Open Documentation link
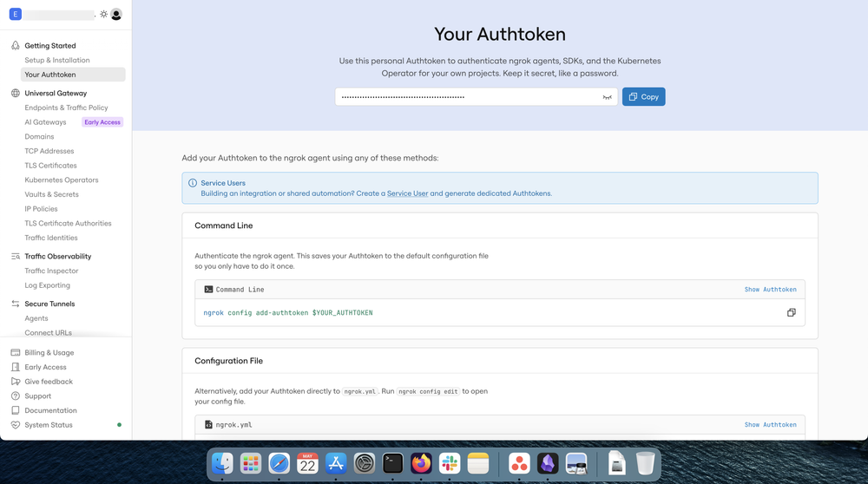This screenshot has height=484, width=868. (x=50, y=410)
